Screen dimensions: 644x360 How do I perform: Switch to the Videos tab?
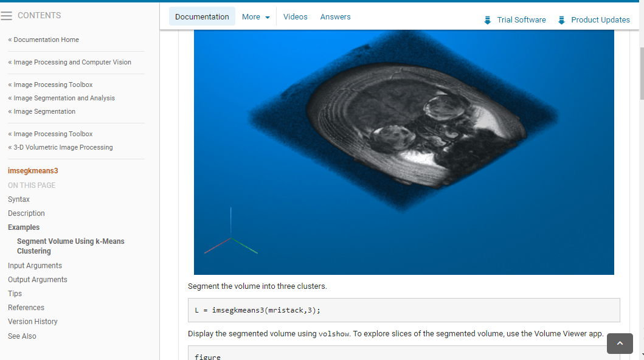click(296, 17)
